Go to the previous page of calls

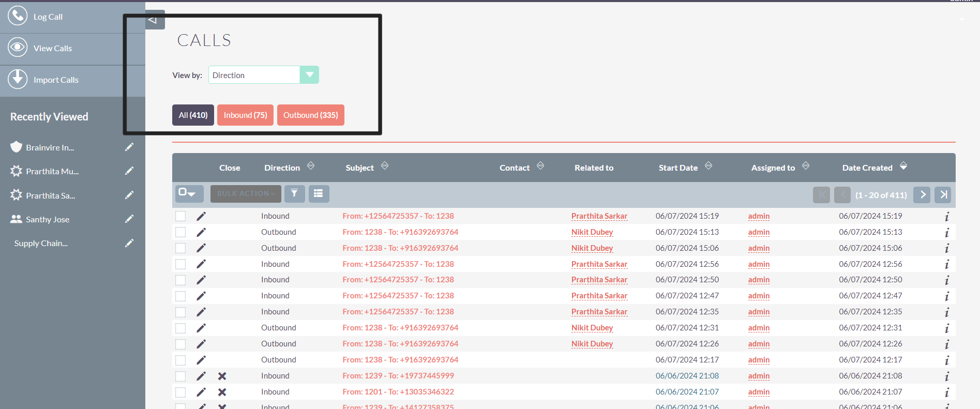[842, 194]
